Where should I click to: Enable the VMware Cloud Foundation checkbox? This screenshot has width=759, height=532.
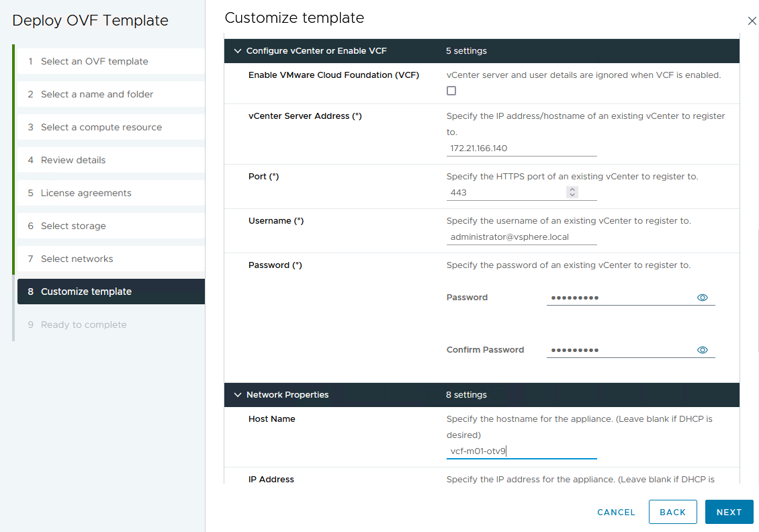coord(451,91)
